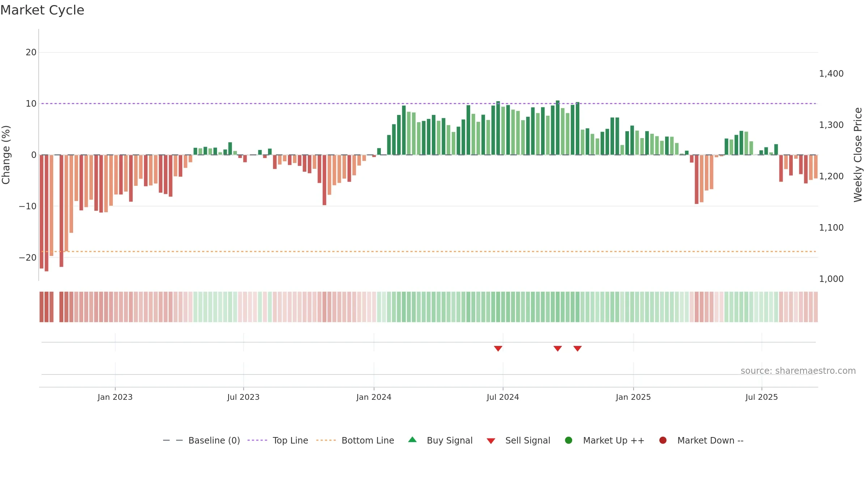
Task: Click the 1,100 price axis label
Action: (x=831, y=228)
